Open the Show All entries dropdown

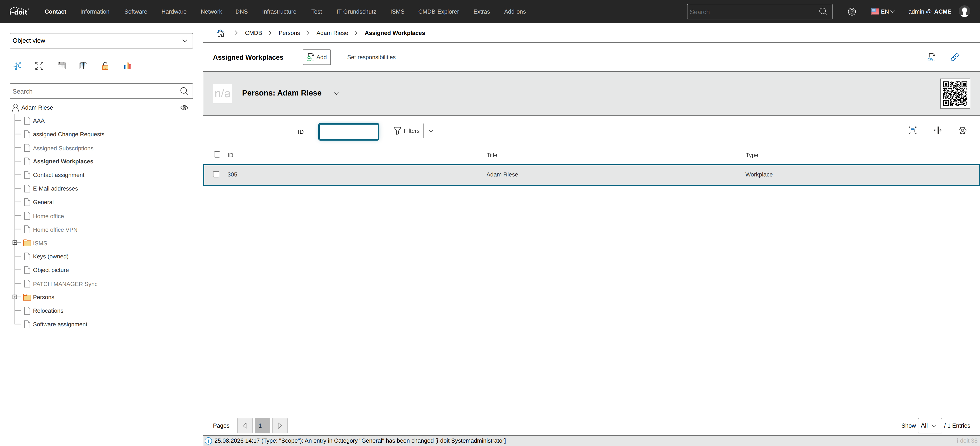coord(930,425)
